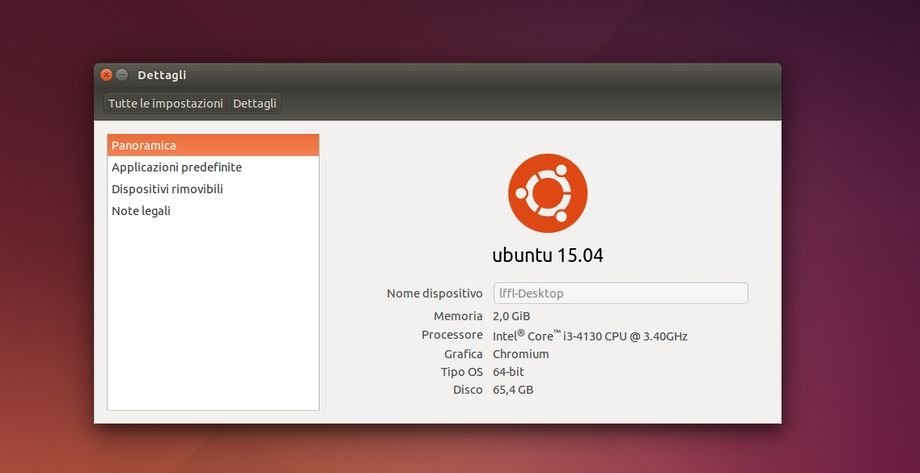Edit the Nome dispositivo field
The height and width of the screenshot is (473, 920).
(620, 293)
